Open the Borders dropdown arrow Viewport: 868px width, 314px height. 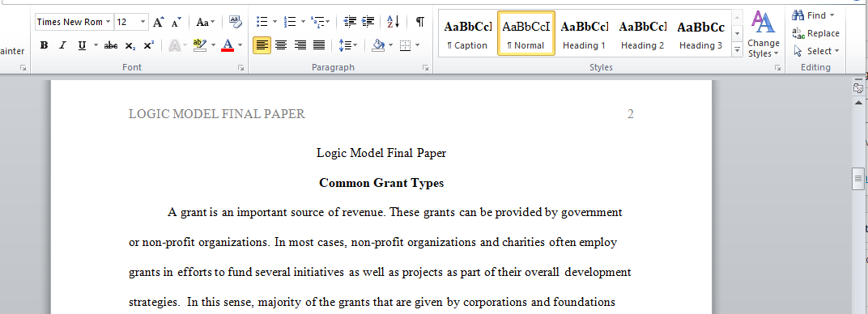click(x=417, y=45)
